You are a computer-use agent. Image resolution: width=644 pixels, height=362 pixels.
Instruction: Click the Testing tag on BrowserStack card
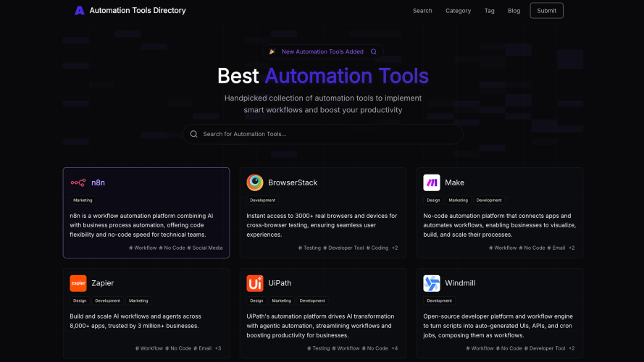pyautogui.click(x=309, y=248)
